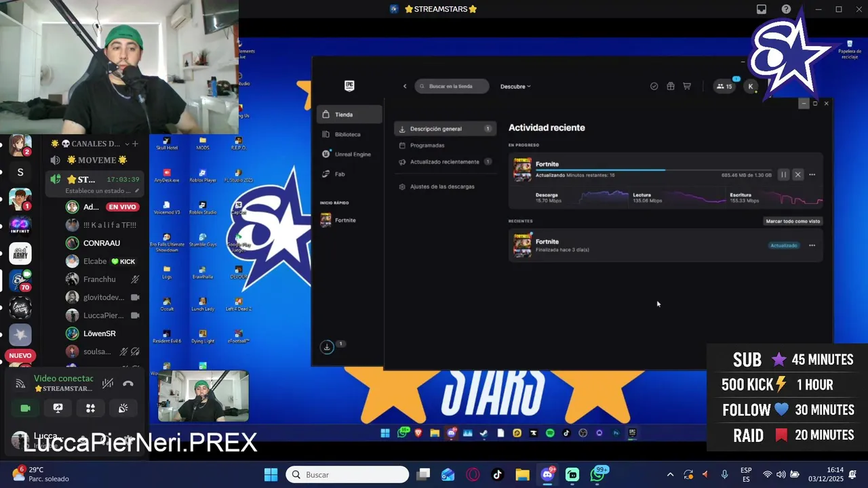Select the Actualizado recientemente tab
The image size is (868, 488).
pyautogui.click(x=445, y=161)
